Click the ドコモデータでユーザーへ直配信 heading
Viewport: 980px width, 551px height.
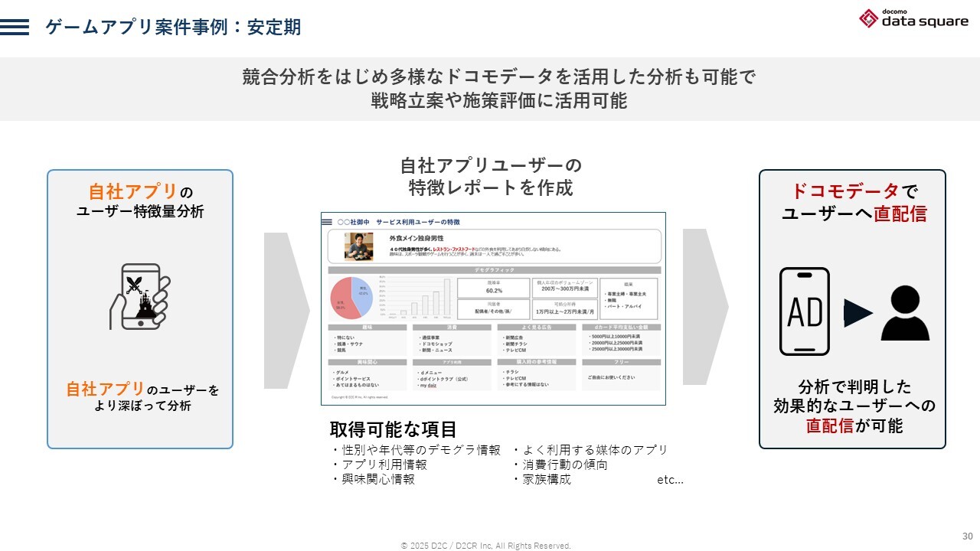(x=853, y=202)
